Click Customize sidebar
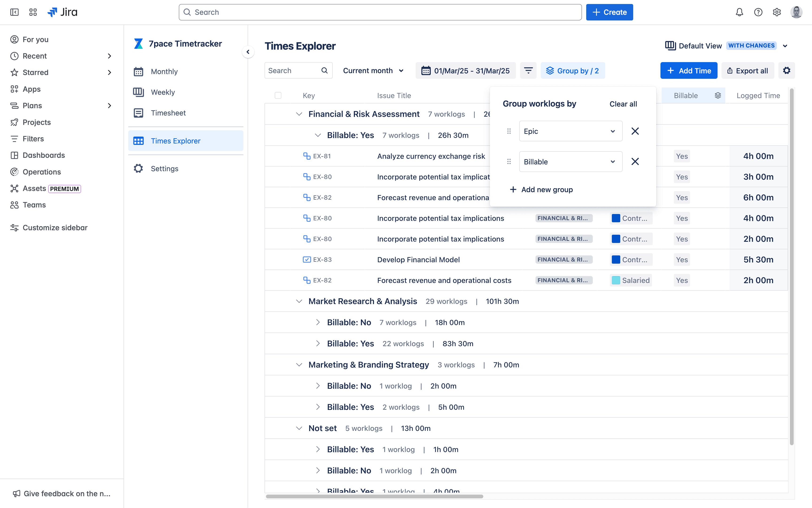The height and width of the screenshot is (508, 812). [55, 227]
